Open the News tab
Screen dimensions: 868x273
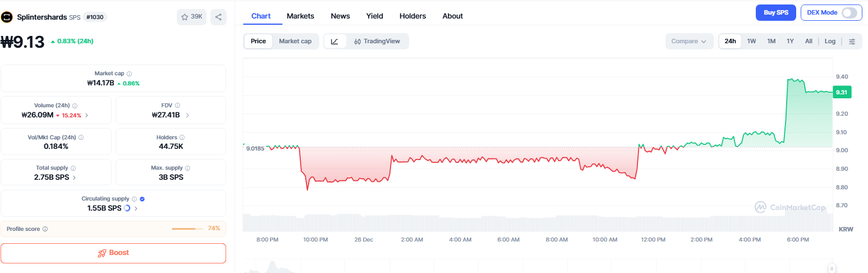coord(340,16)
